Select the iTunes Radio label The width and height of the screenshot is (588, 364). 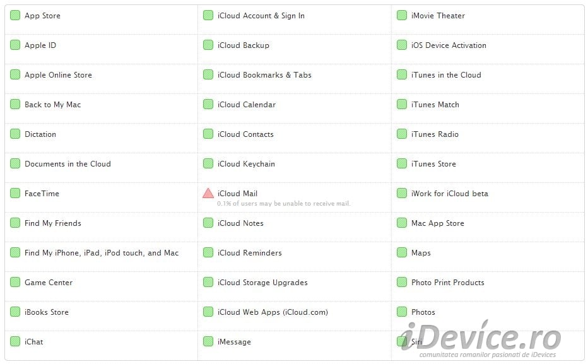tap(435, 134)
